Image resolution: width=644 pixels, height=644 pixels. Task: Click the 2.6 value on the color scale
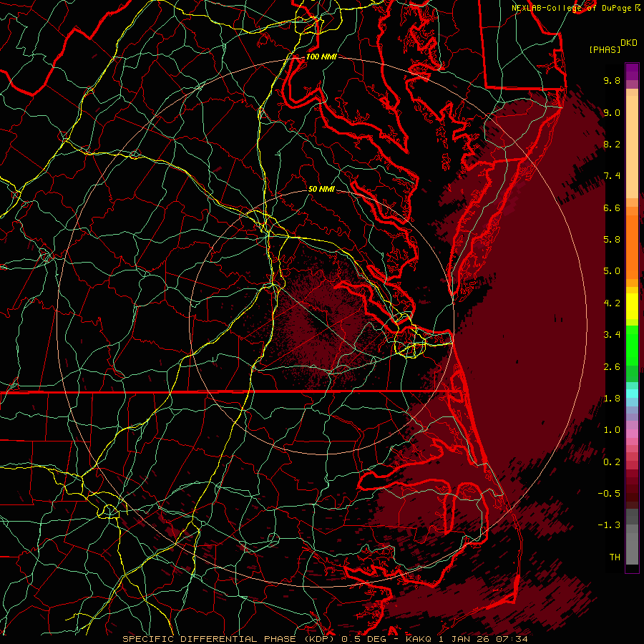point(612,367)
